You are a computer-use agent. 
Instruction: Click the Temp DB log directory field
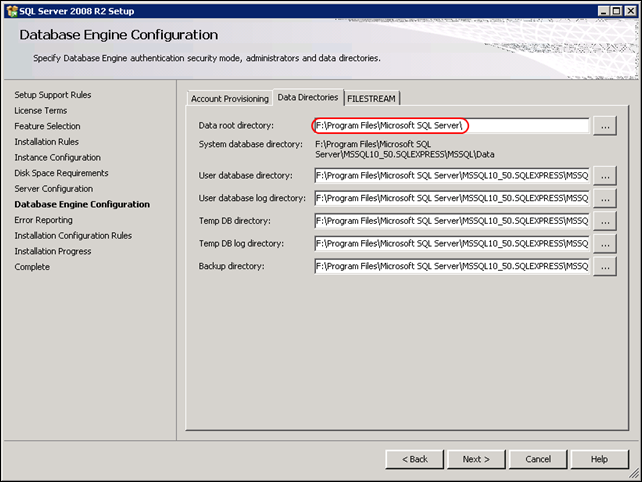(x=452, y=244)
